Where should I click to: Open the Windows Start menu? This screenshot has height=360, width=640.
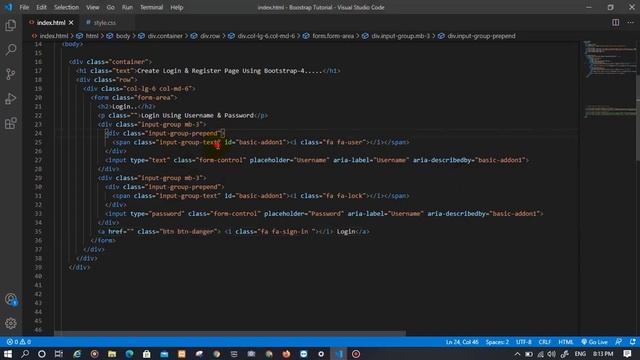coord(8,354)
